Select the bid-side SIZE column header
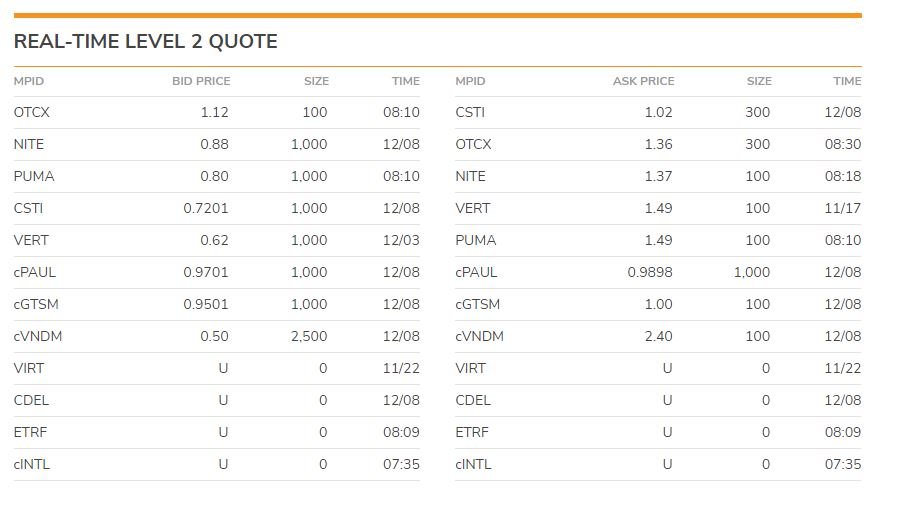The image size is (910, 513). (x=316, y=81)
